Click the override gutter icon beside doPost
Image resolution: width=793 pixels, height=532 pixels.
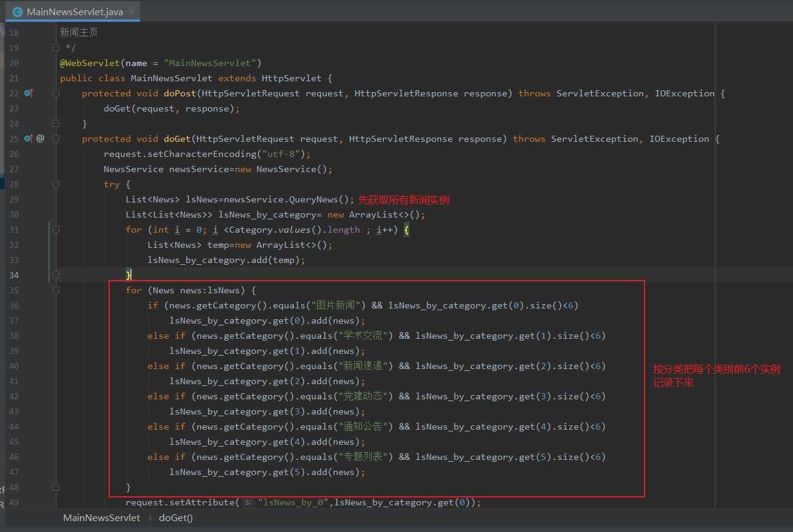click(x=28, y=93)
